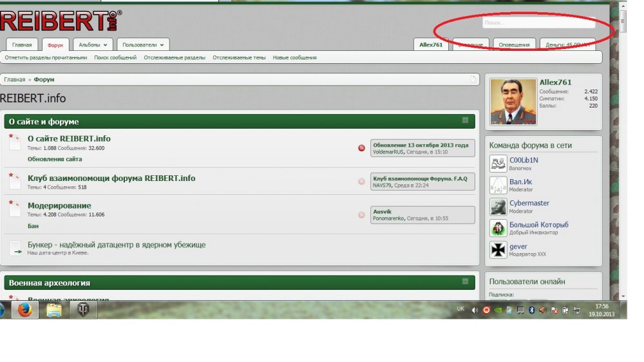
Task: Open subforum Обновления сайта
Action: tap(55, 159)
